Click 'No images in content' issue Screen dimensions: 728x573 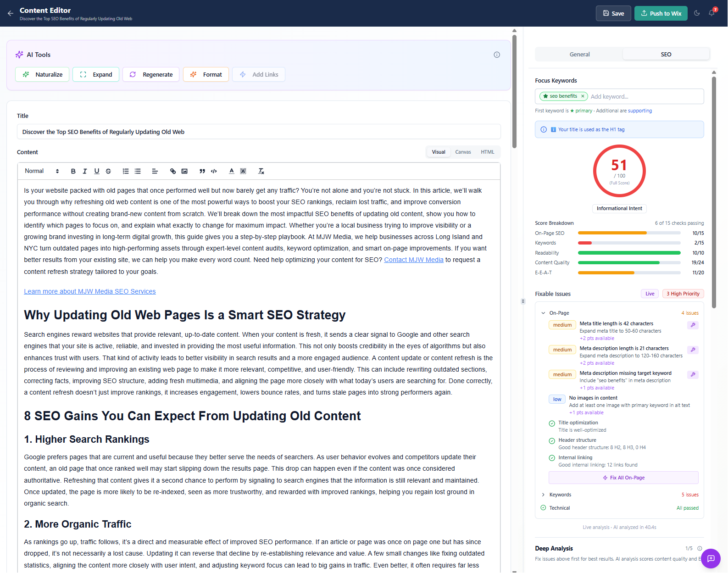[x=623, y=405]
